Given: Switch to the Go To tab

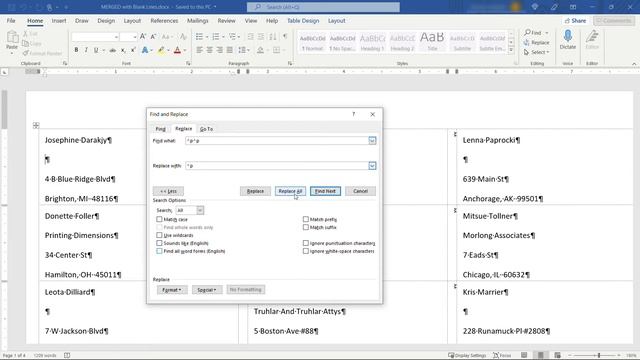Looking at the screenshot, I should pyautogui.click(x=206, y=129).
